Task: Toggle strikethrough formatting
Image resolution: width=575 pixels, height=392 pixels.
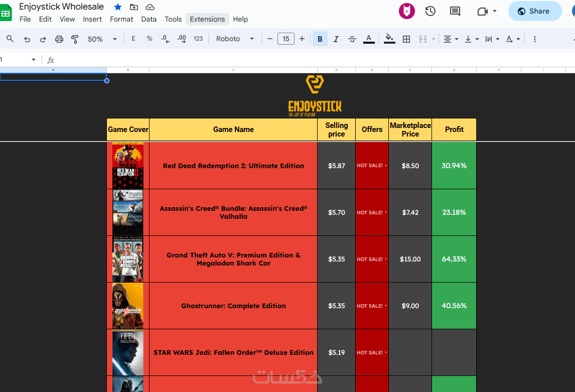Action: (352, 39)
